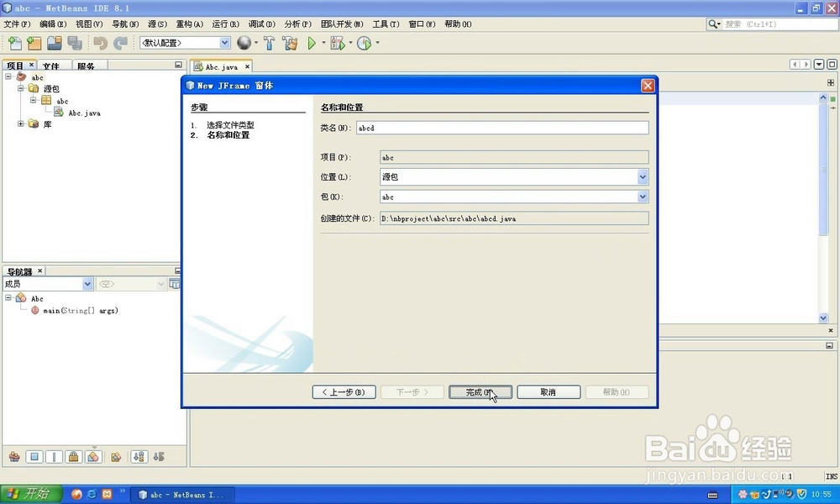Viewport: 840px width, 504px height.
Task: Click the New Project toolbar icon
Action: [x=34, y=43]
